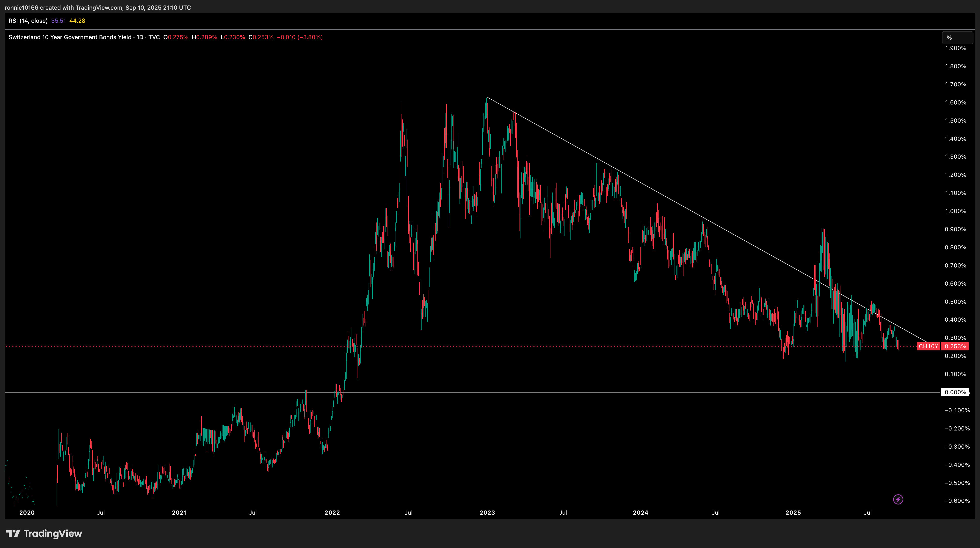Click the -0.600% label on price axis
Image resolution: width=980 pixels, height=548 pixels.
point(956,501)
